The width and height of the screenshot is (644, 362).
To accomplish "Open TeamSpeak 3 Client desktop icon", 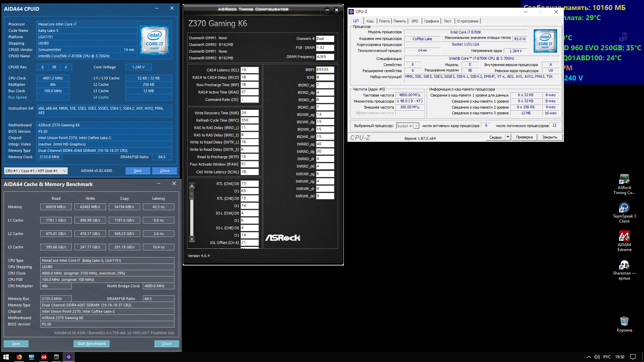I will pyautogui.click(x=624, y=208).
